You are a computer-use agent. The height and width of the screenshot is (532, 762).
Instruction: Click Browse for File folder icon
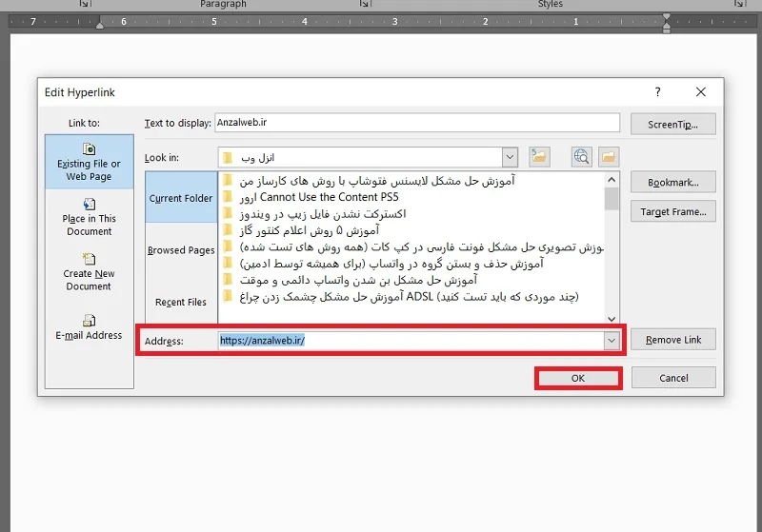pos(609,157)
